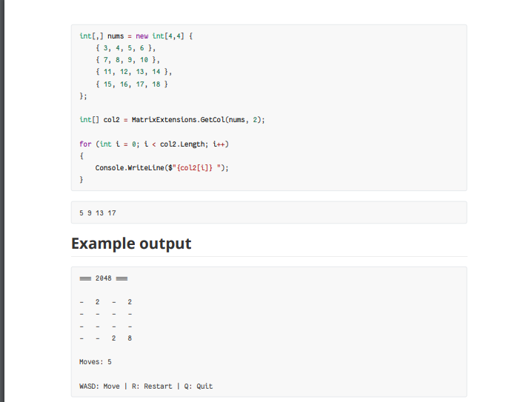Click the "nums" variable in the declaration

coord(116,36)
